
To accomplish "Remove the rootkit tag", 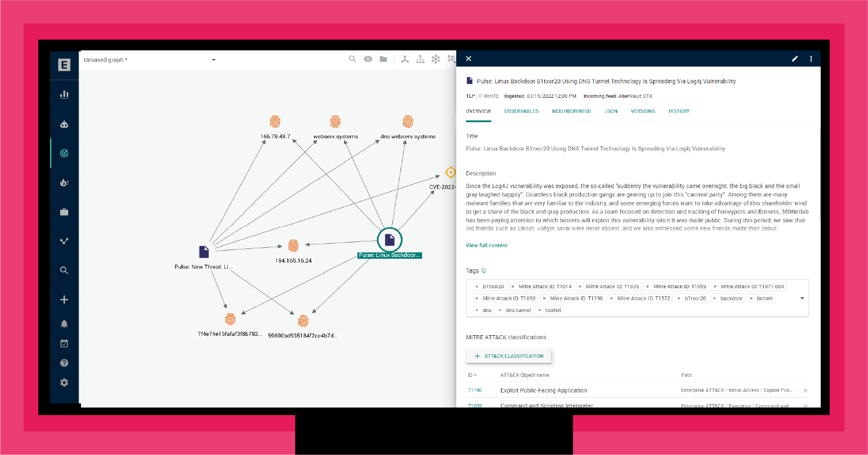I will pyautogui.click(x=540, y=310).
